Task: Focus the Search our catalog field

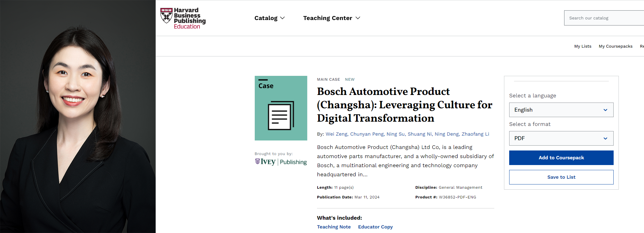Action: [604, 18]
